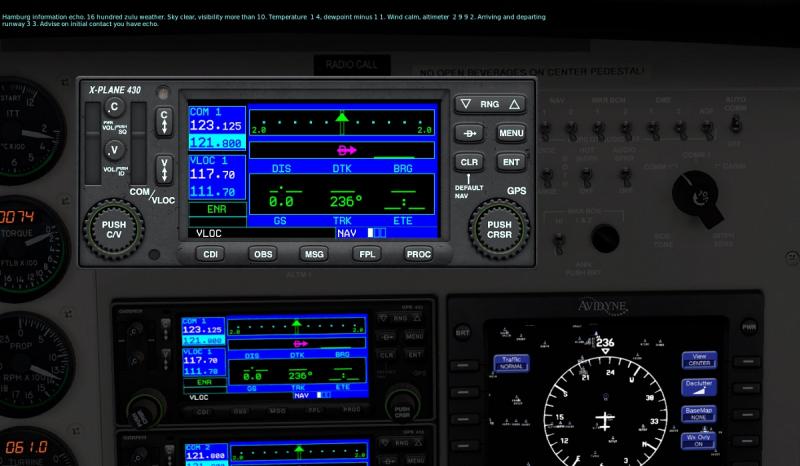Open the flight plan with FPL button
Viewport: 800px width, 466px height.
coord(367,254)
